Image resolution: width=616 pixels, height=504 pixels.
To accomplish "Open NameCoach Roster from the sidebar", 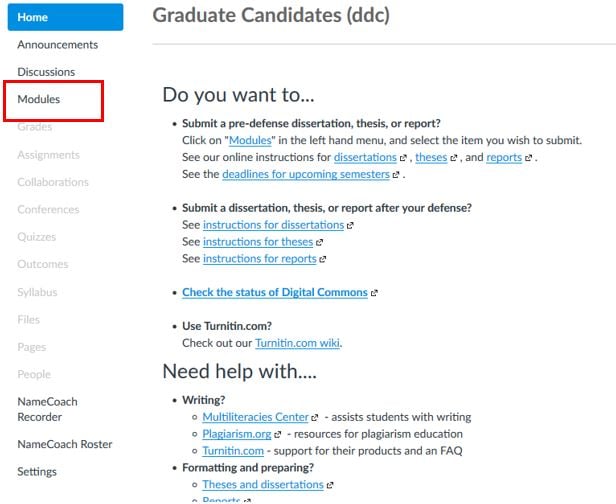I will click(x=64, y=444).
